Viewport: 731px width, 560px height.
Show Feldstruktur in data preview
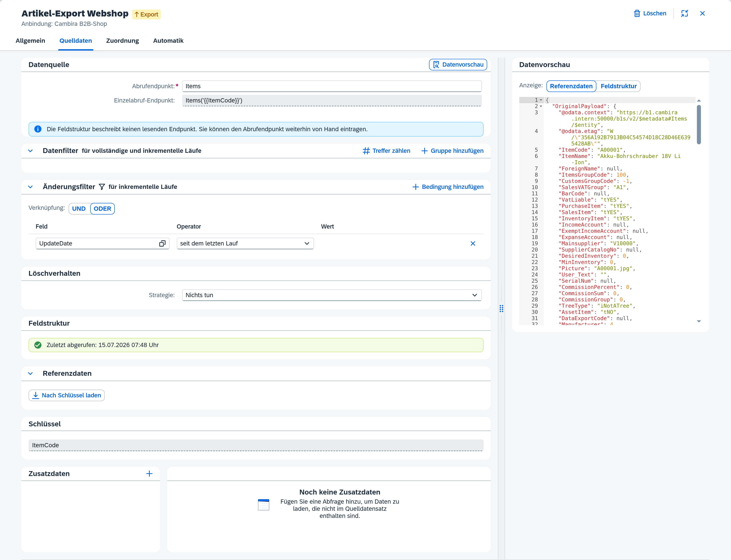point(619,86)
